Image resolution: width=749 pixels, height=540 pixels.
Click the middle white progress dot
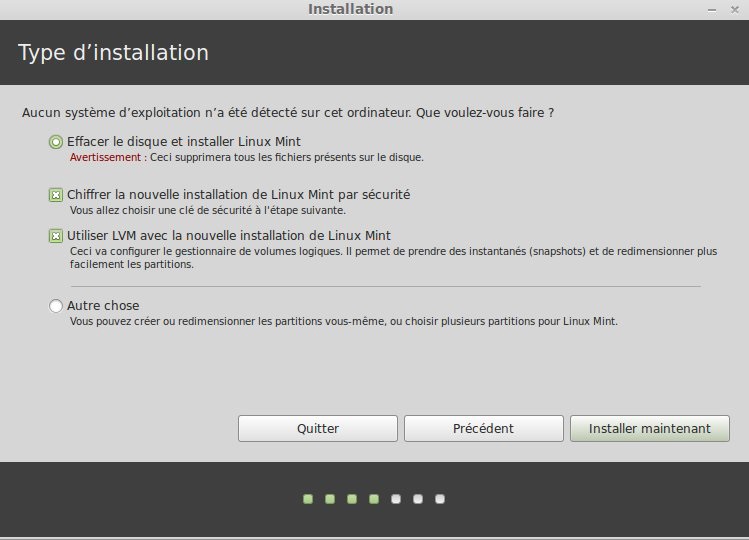coord(418,498)
